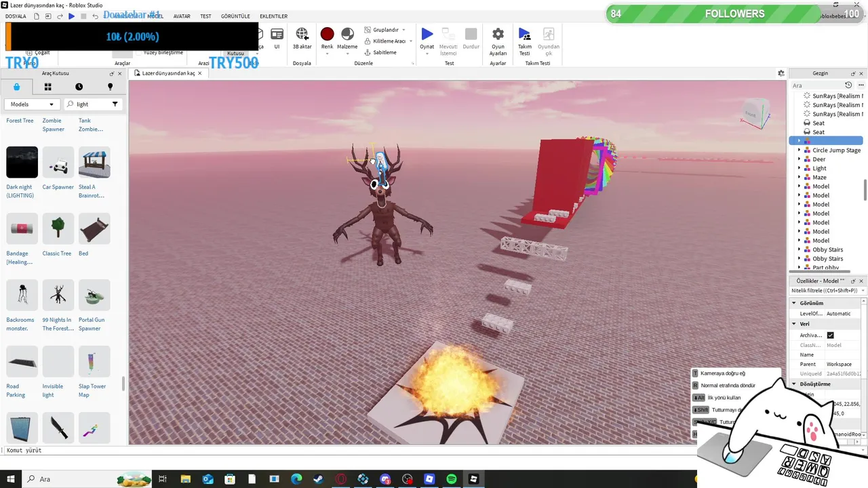Open the Gruplandır dropdown arrow
868x488 pixels.
[x=403, y=30]
